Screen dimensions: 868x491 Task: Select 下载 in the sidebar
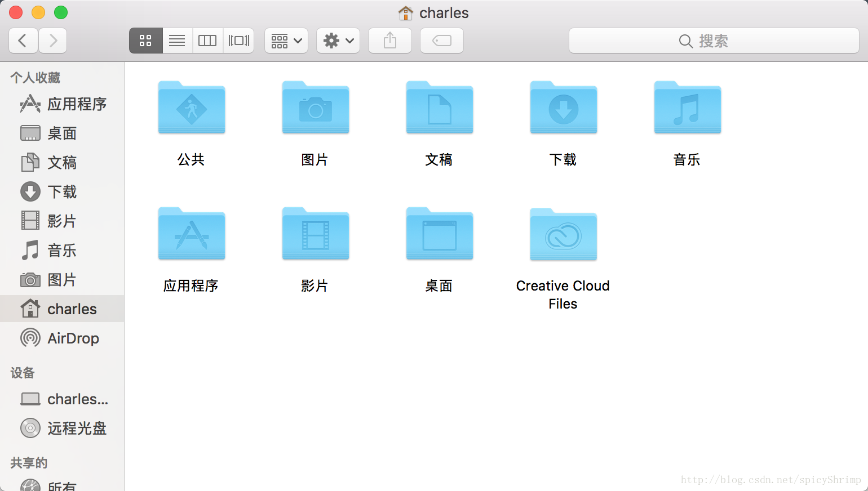click(x=61, y=191)
